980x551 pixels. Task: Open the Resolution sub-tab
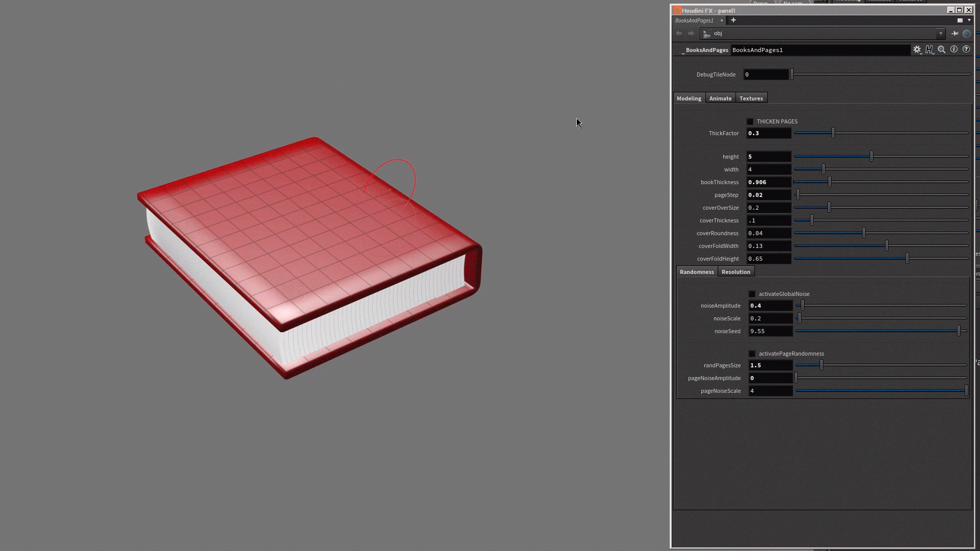[736, 272]
